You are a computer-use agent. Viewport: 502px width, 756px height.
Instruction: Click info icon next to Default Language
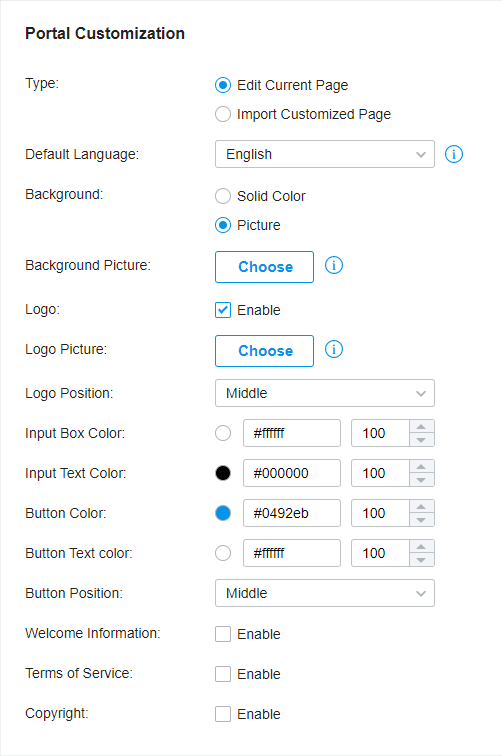click(x=454, y=154)
